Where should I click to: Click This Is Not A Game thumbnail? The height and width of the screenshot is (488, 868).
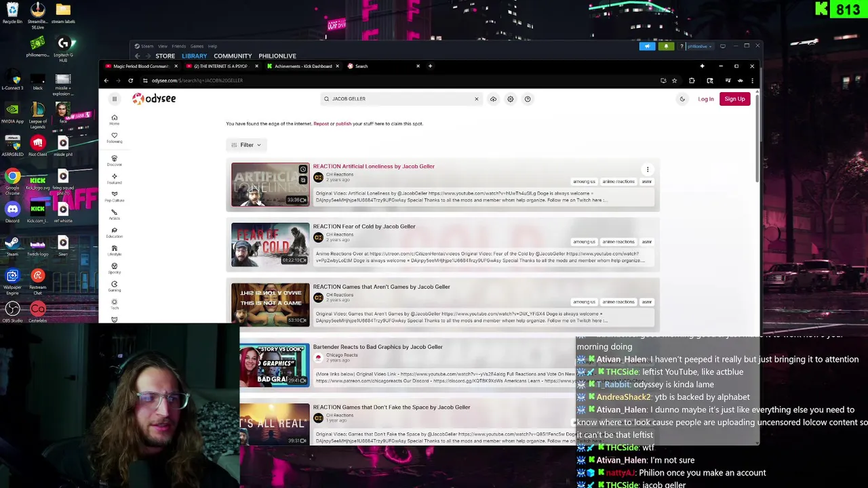(x=270, y=305)
